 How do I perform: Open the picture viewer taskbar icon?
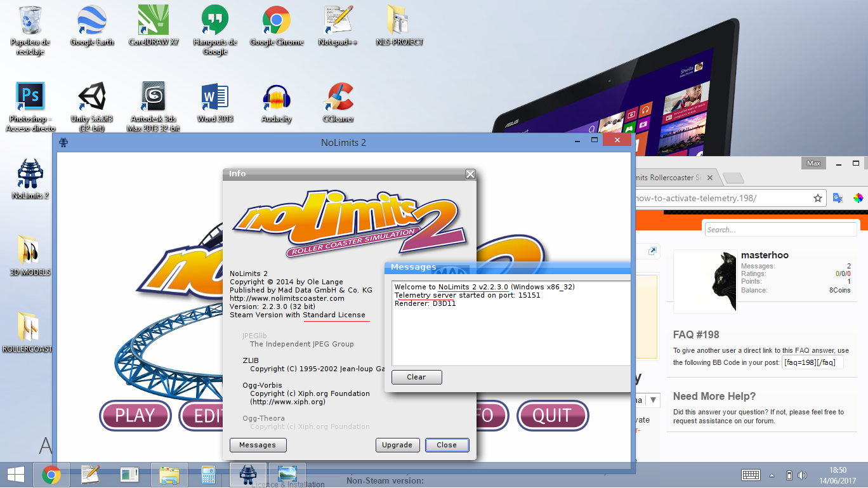tap(287, 475)
